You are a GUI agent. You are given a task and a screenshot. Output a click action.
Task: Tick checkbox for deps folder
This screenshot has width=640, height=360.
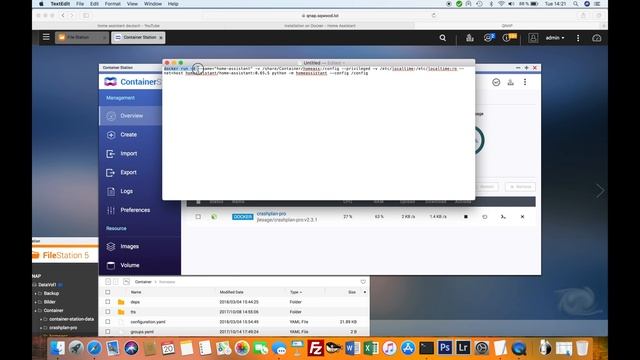pyautogui.click(x=108, y=302)
